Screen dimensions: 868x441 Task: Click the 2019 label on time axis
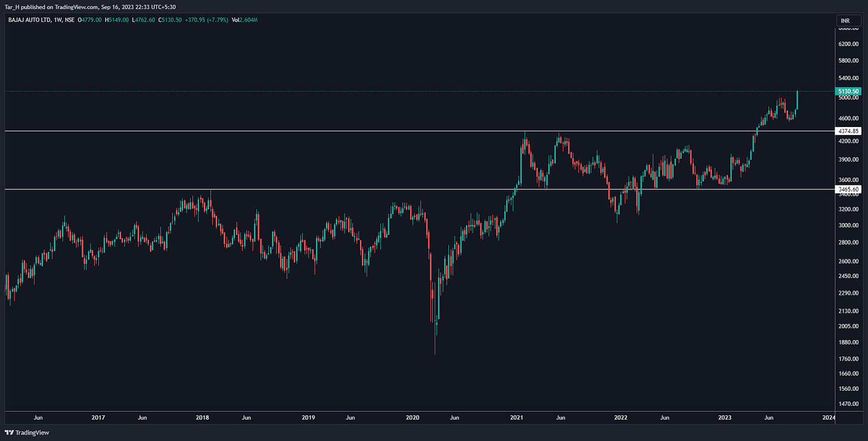point(309,418)
